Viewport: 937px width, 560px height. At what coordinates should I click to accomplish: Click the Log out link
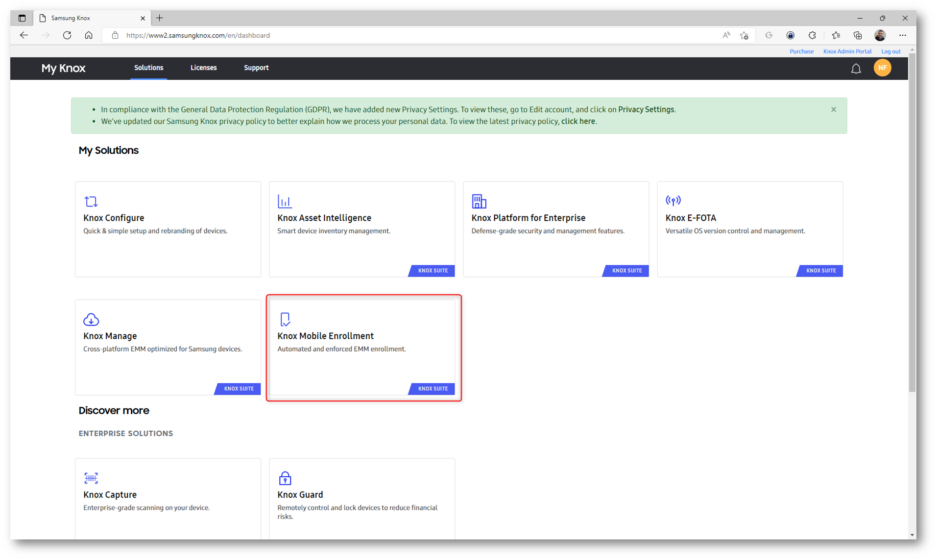click(x=890, y=51)
